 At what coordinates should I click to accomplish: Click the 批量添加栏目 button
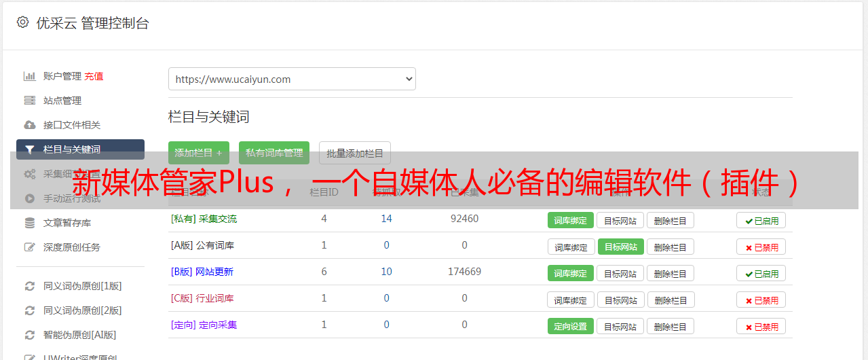point(355,153)
